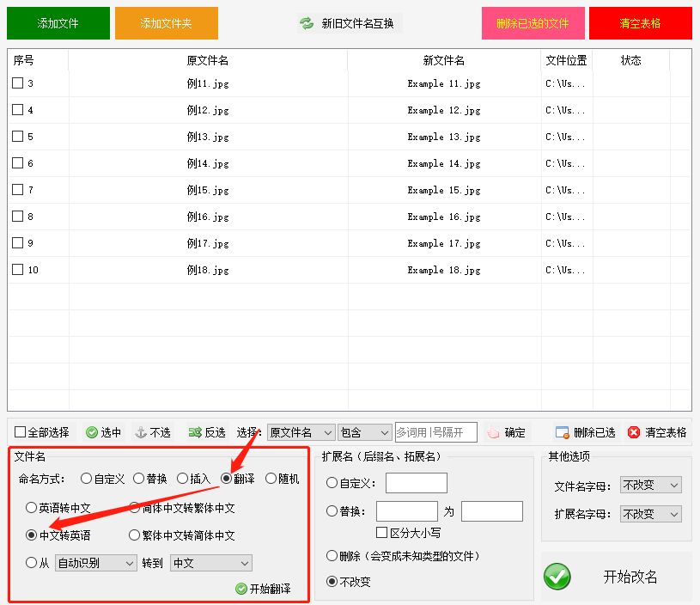
Task: Select extension 删除 radio option
Action: pos(332,556)
